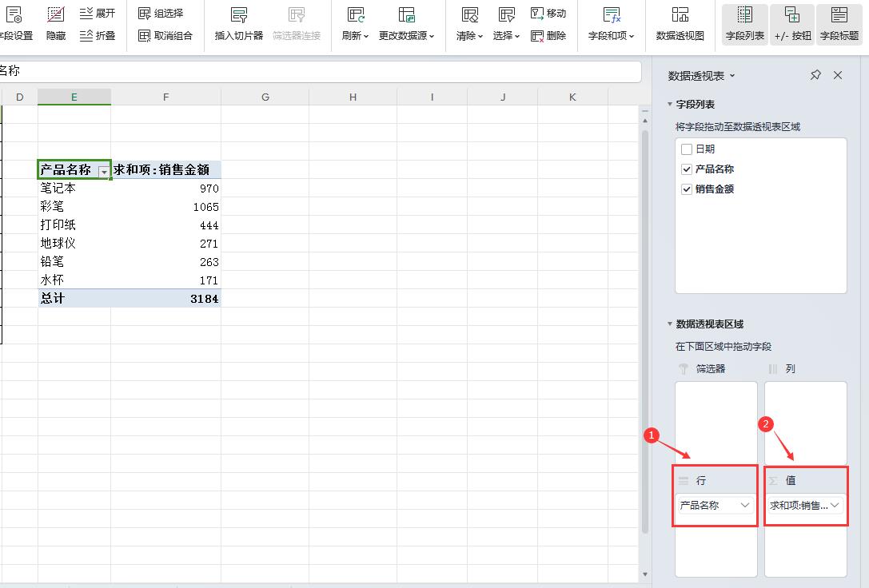Toggle the +/- 按钮 buttons display
Viewport: 869px width, 588px height.
[792, 23]
